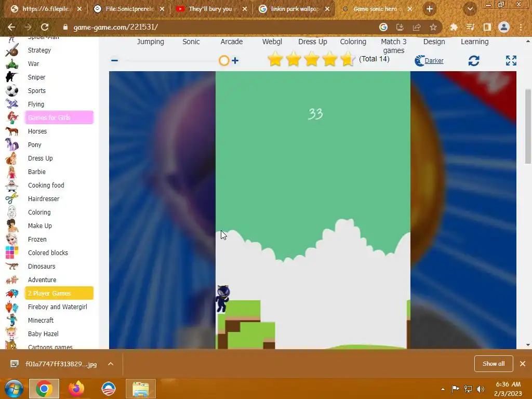Open the Games for Girls link
This screenshot has width=532, height=399.
59,118
